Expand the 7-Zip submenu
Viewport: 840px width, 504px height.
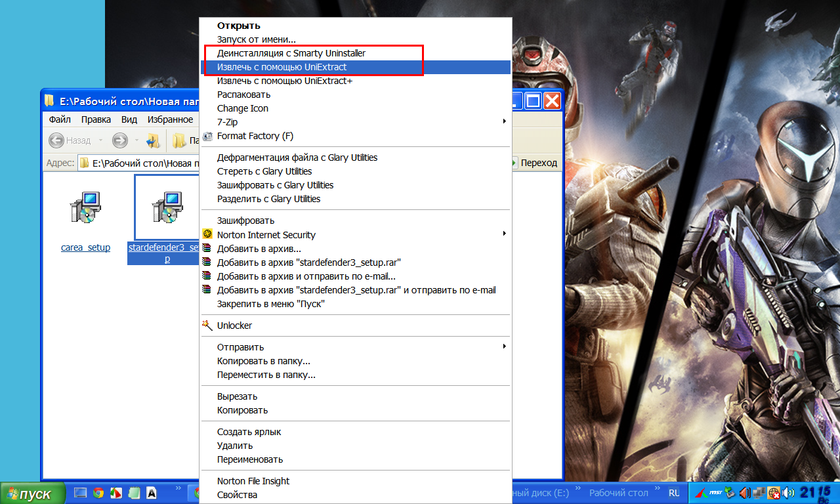pyautogui.click(x=355, y=122)
